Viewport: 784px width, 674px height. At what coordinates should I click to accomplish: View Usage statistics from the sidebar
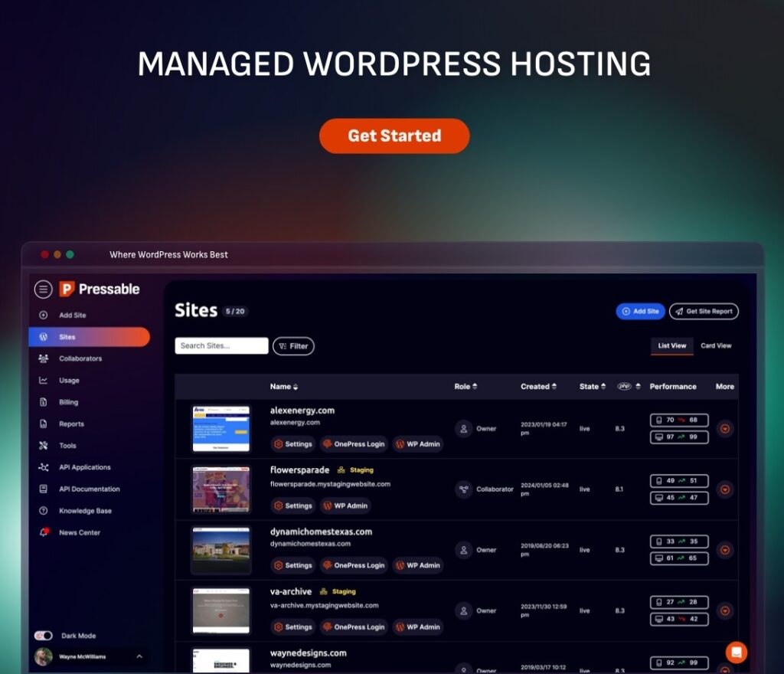pyautogui.click(x=67, y=380)
